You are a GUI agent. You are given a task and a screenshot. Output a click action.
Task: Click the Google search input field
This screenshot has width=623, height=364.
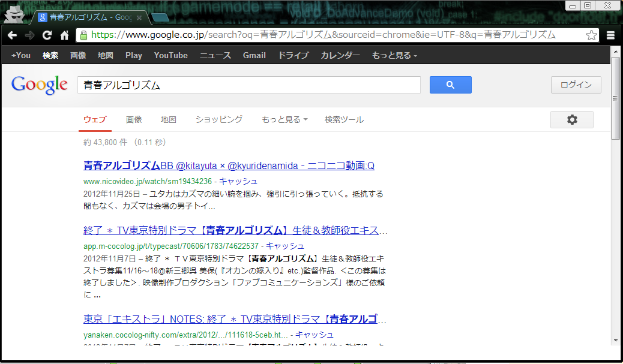(248, 85)
